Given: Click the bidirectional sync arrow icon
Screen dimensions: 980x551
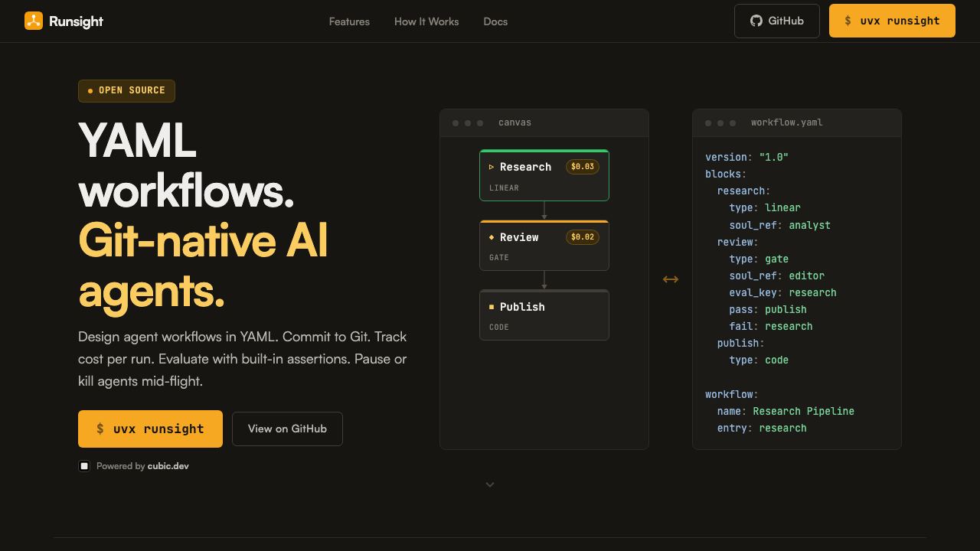Looking at the screenshot, I should (671, 279).
